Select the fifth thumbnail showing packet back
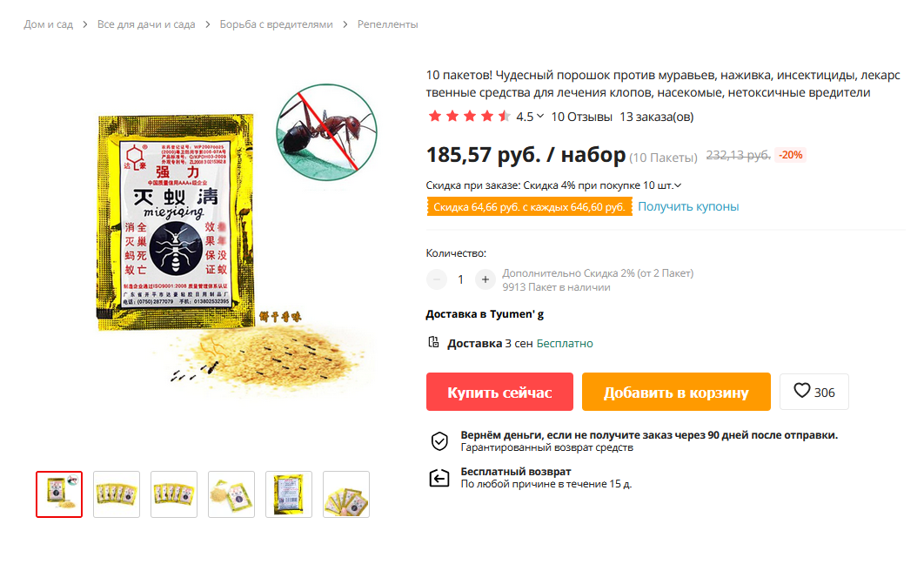The width and height of the screenshot is (924, 571). pyautogui.click(x=289, y=494)
